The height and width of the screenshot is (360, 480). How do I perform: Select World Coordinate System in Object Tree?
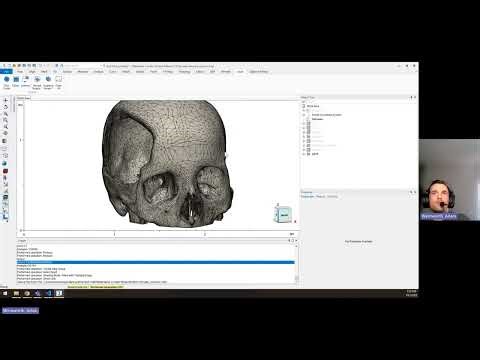coord(327,115)
